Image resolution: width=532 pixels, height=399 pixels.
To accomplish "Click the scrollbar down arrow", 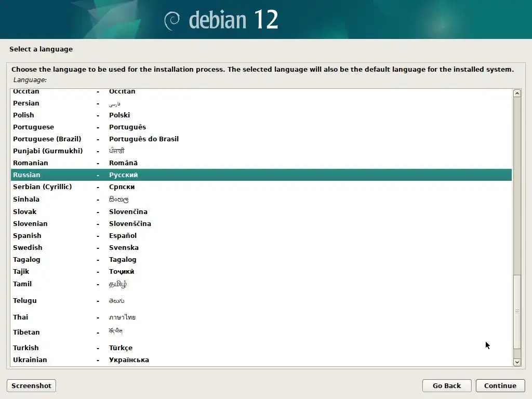I will point(517,362).
